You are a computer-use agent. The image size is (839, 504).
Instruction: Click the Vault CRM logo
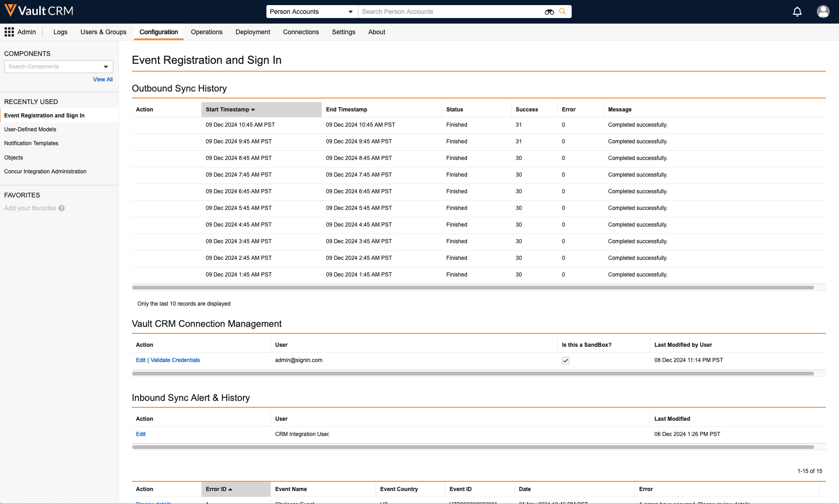click(39, 11)
